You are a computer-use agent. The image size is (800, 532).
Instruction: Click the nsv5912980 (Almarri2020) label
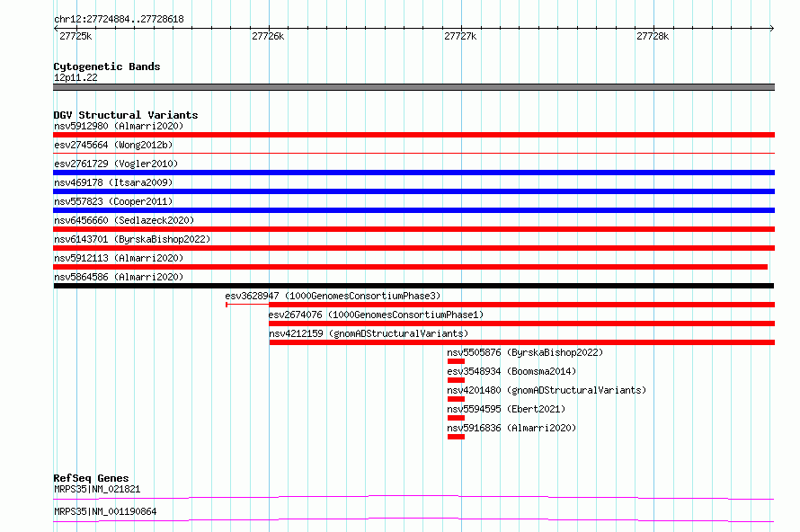click(x=119, y=126)
